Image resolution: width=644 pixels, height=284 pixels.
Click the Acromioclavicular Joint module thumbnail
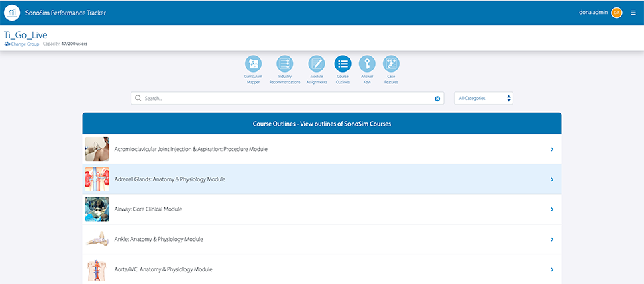(97, 149)
